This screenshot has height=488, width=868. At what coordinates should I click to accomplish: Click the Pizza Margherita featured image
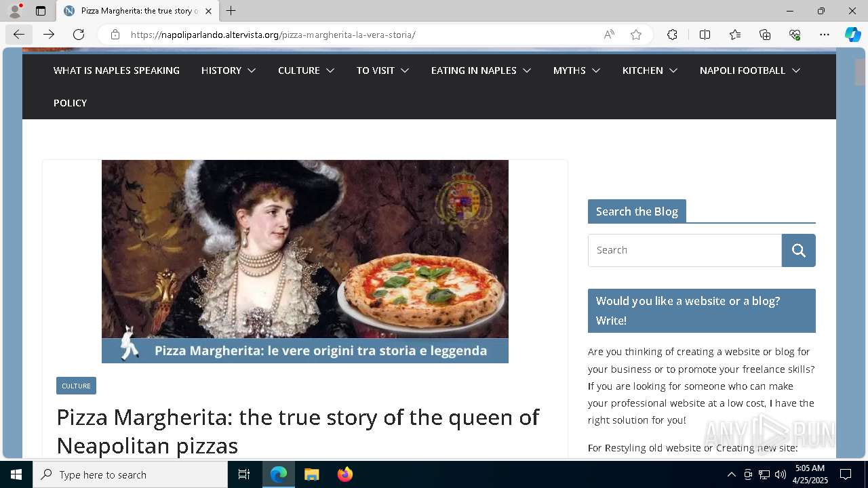(x=305, y=262)
